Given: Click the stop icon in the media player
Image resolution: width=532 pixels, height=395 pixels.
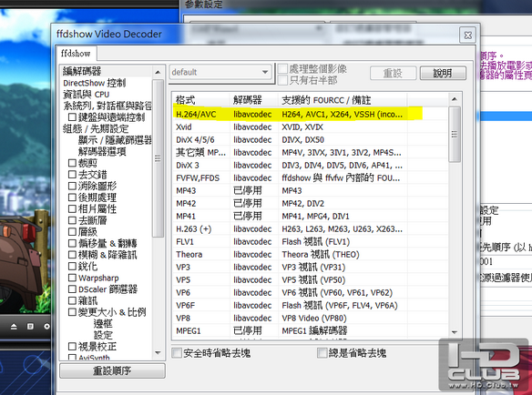Looking at the screenshot, I should click(x=30, y=326).
